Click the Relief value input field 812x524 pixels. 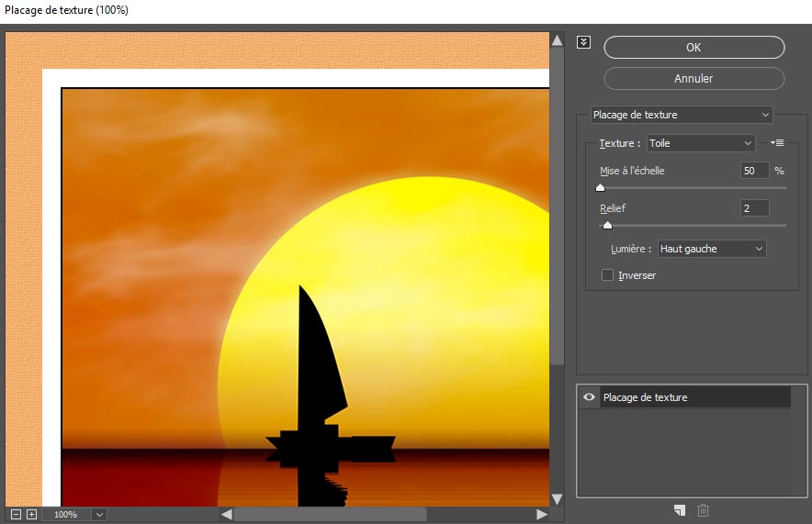pos(754,208)
